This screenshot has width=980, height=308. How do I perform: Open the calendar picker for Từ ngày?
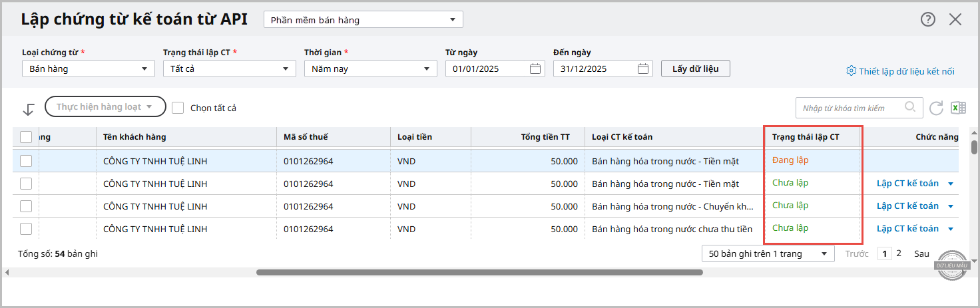tap(535, 69)
